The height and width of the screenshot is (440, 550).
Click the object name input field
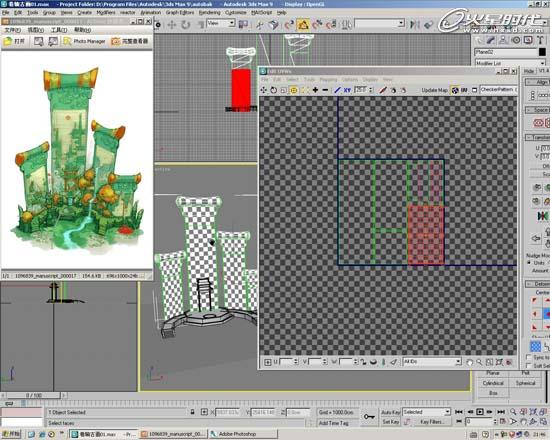[506, 52]
